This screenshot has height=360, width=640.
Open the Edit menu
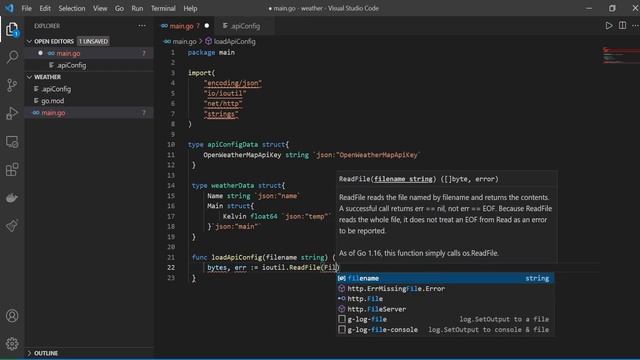click(45, 8)
